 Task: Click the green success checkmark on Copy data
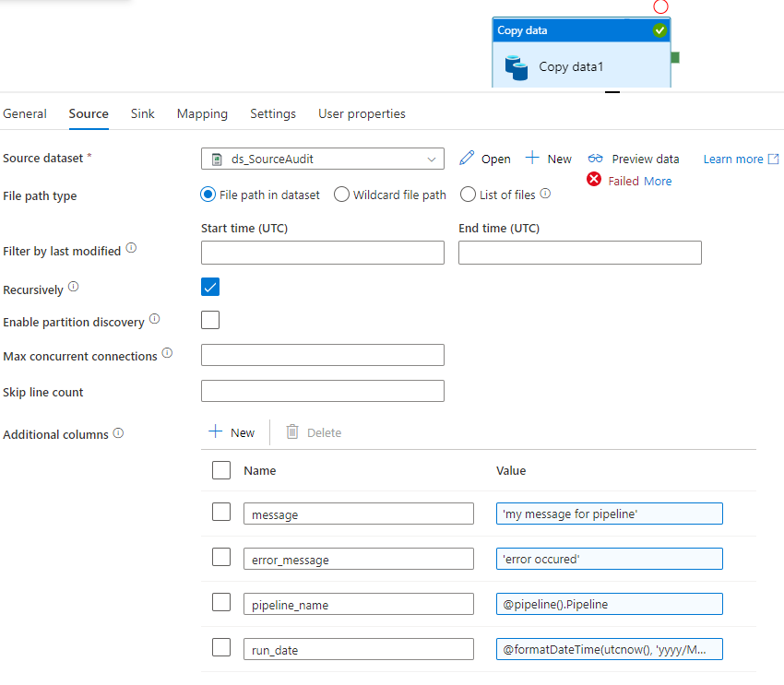pos(659,30)
